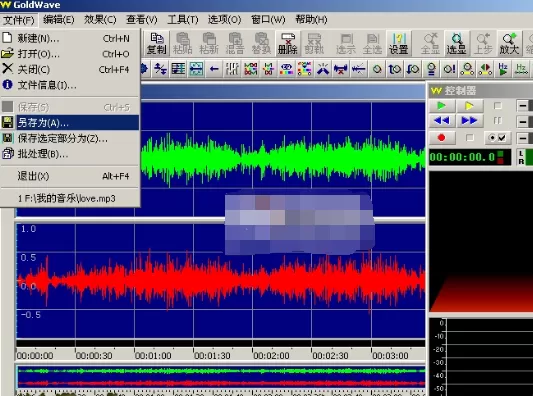Click the overview waveform strip at bottom
Viewport: 533px width, 396px height.
[x=221, y=377]
